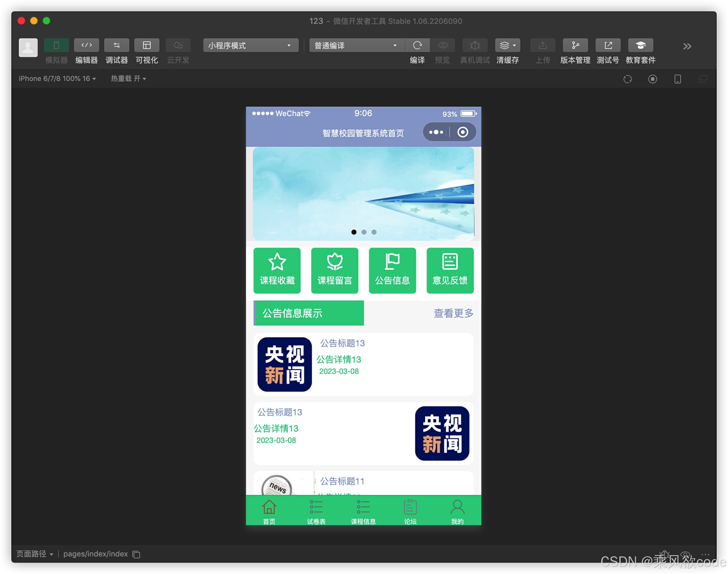Select the second banner carousel dot
Screen dimensions: 728x574
[364, 232]
